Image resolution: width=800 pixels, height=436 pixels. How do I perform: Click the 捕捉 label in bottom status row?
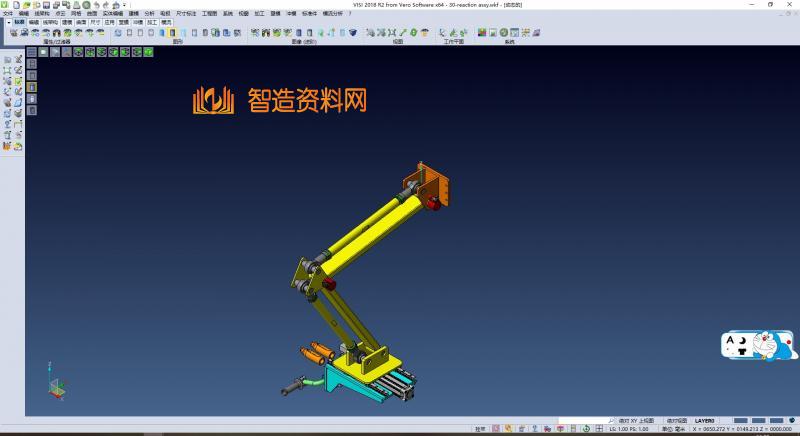point(480,429)
